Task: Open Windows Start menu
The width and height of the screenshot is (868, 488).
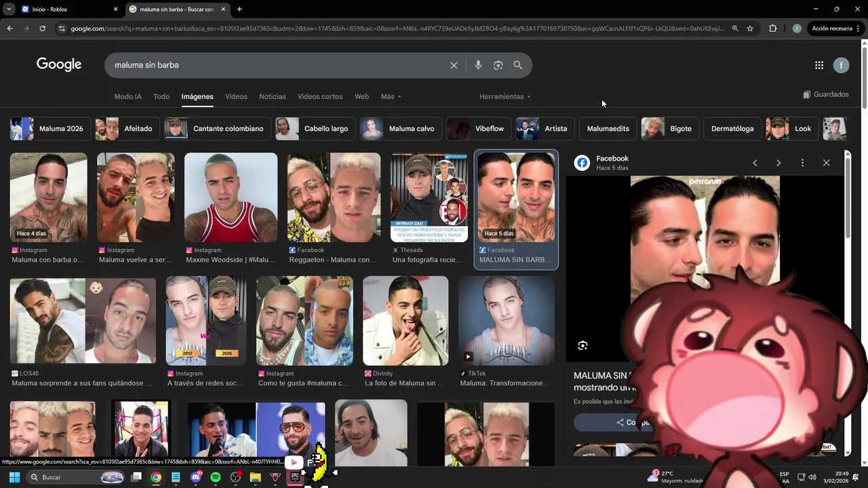Action: pos(14,477)
